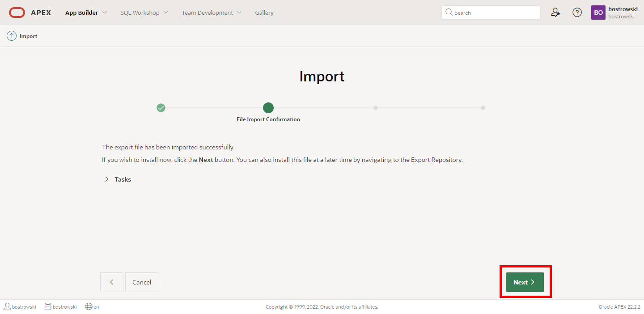This screenshot has height=314, width=644.
Task: Click the bostrowski user icon in footer
Action: click(x=7, y=307)
